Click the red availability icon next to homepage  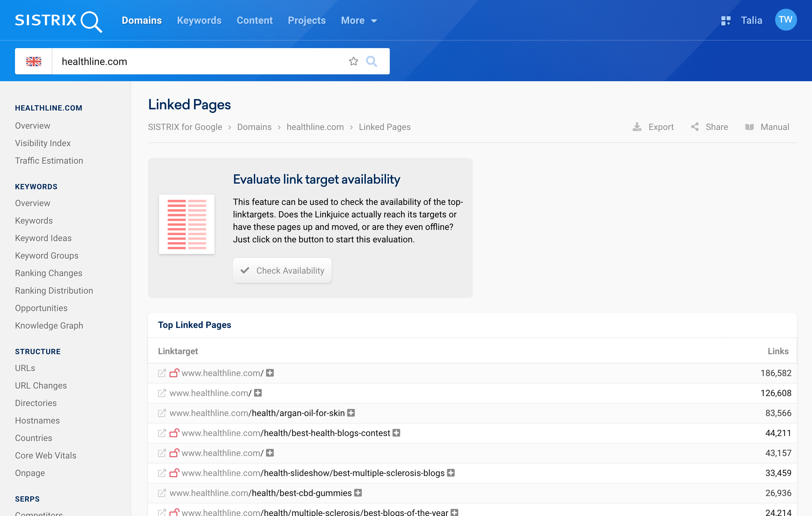(x=174, y=373)
